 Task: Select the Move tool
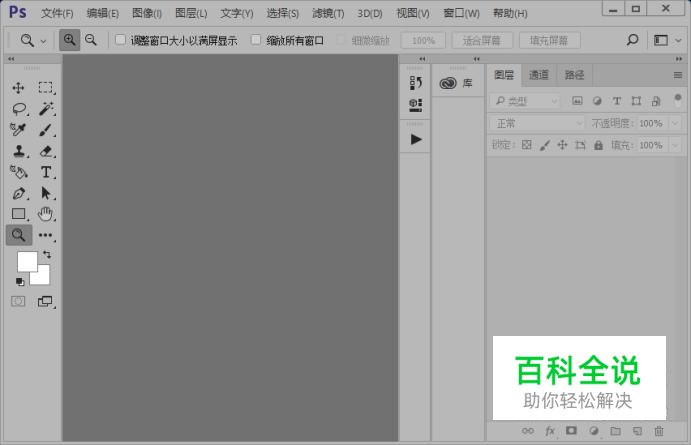coord(18,88)
